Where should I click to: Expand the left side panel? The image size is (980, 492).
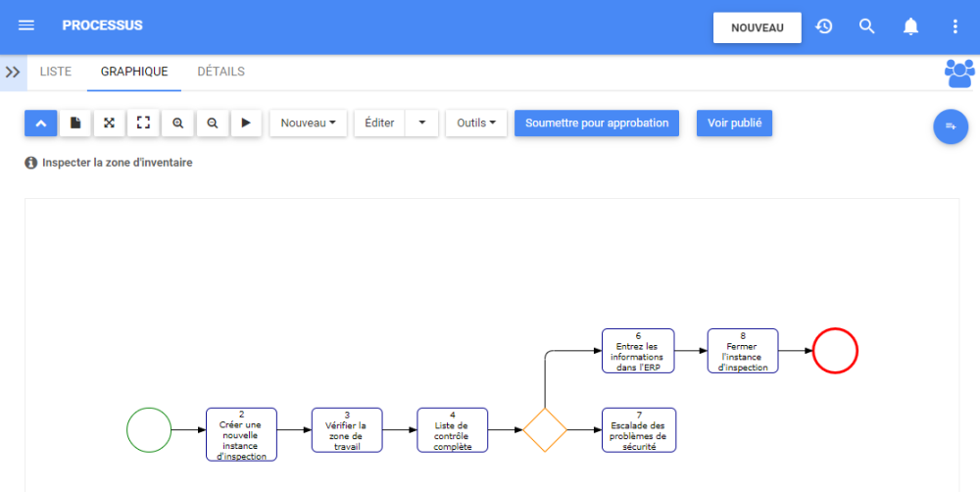tap(13, 72)
